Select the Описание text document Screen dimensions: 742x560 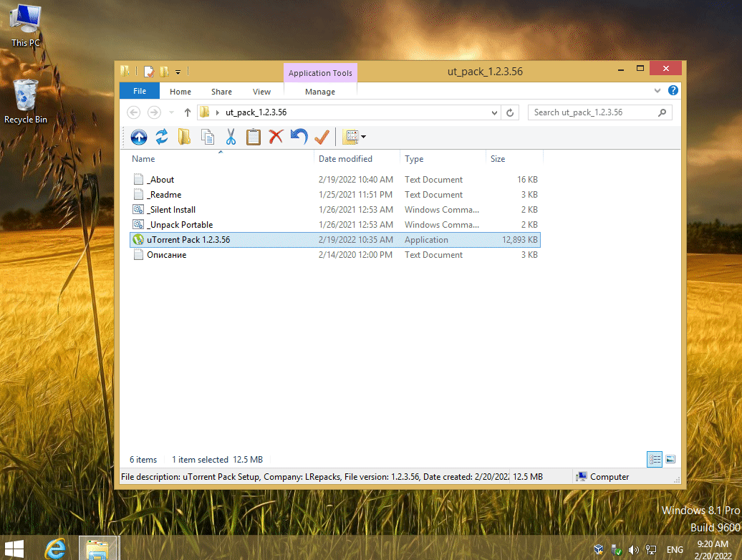point(335,255)
